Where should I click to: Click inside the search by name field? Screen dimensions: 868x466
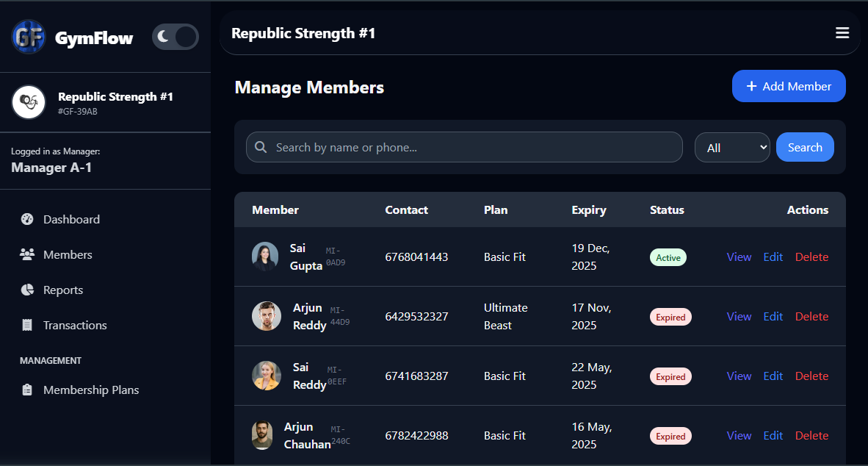464,147
